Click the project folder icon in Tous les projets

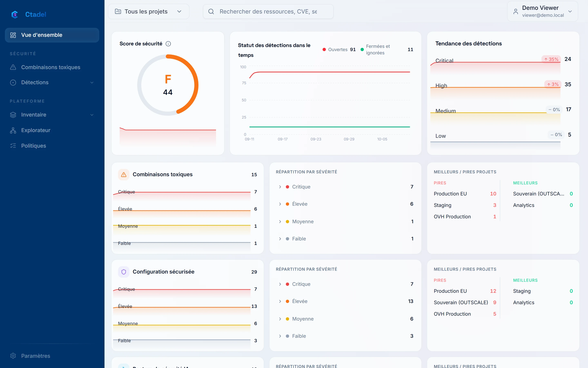118,11
